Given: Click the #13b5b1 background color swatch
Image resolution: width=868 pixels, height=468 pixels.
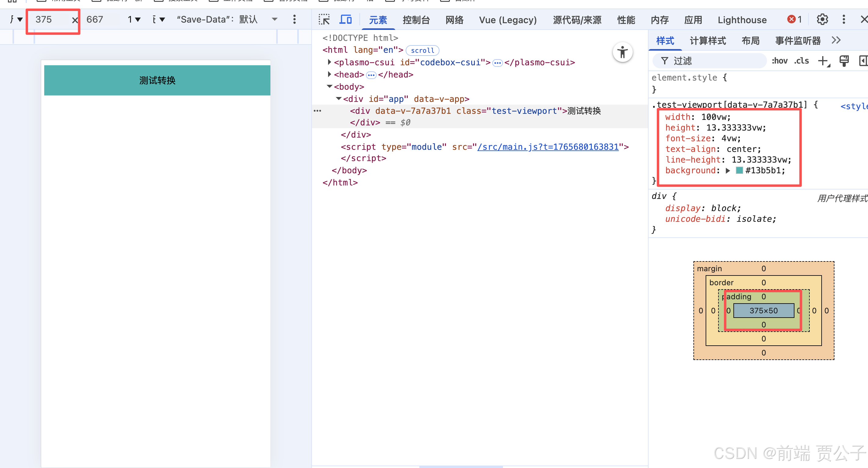Looking at the screenshot, I should (739, 171).
